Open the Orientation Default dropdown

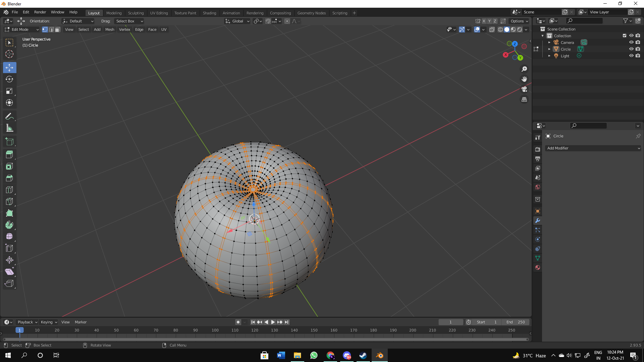coord(78,21)
